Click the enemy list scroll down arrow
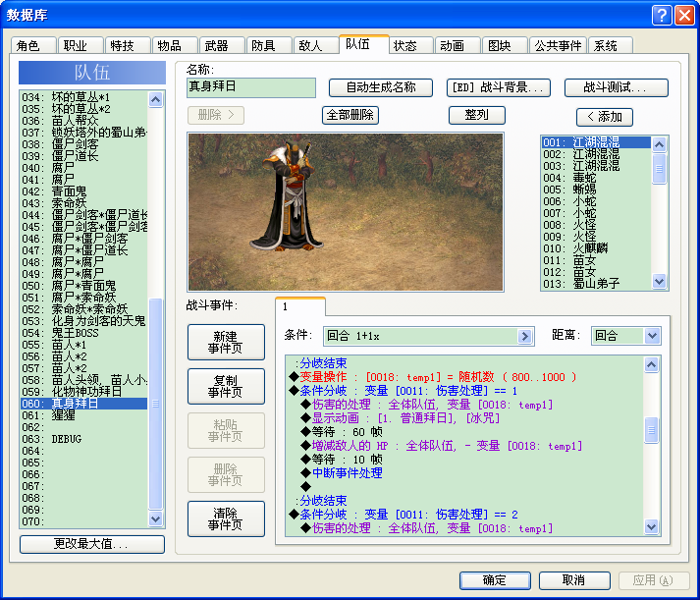Screen dimensions: 700x600 659,281
